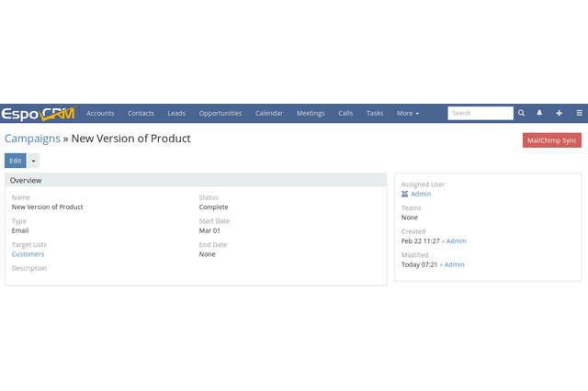Open the notifications bell
This screenshot has height=391, width=588.
pyautogui.click(x=539, y=113)
